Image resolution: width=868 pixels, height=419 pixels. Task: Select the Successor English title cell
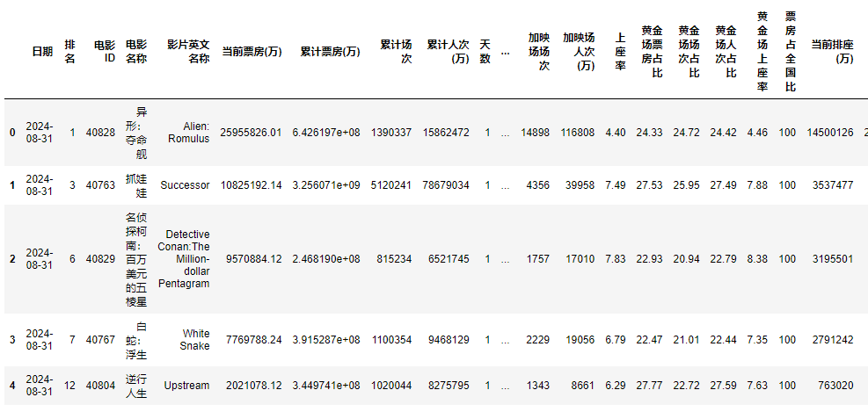[x=186, y=185]
